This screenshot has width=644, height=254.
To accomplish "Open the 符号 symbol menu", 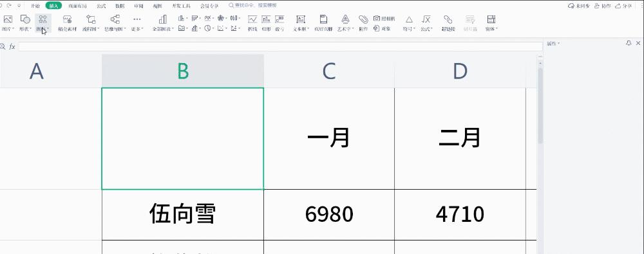I will point(409,23).
